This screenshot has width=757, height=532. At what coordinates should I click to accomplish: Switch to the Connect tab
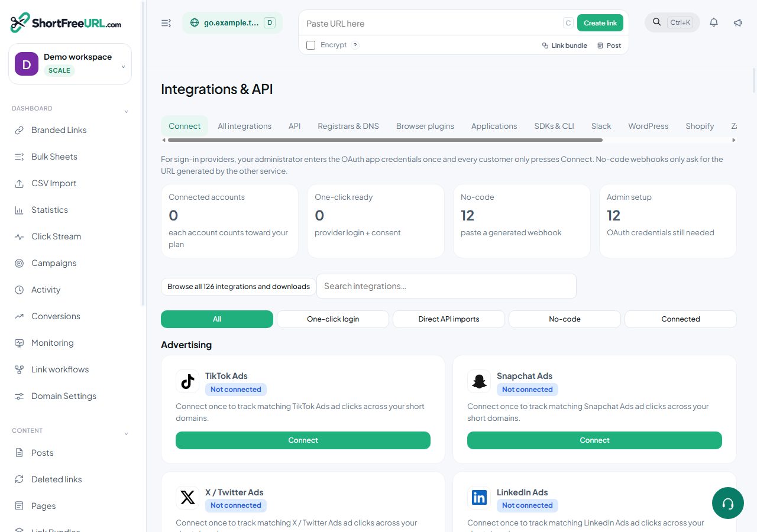[x=185, y=126]
